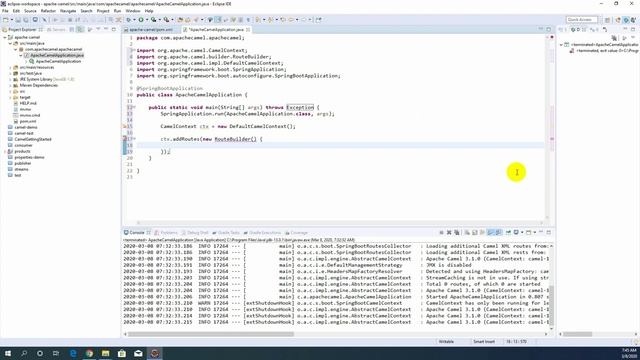Select ApacheCamelApplication.java in the tree
Screen dimensions: 640x360
(57, 55)
